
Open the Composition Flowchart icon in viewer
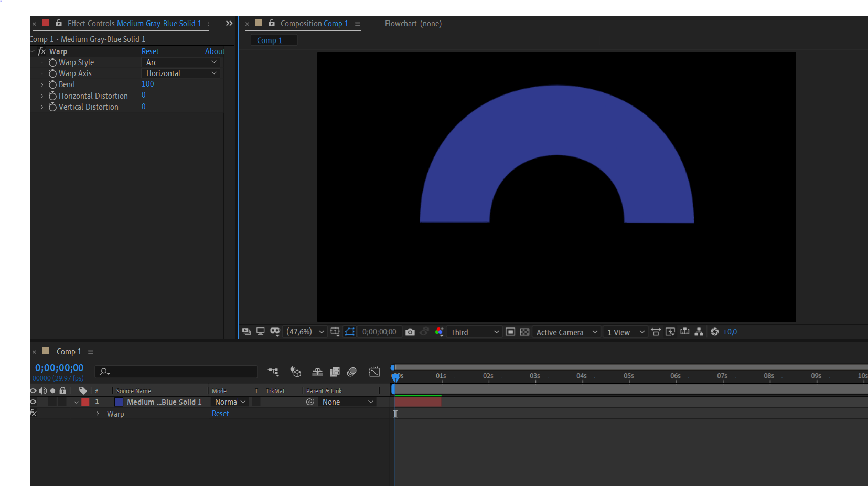click(699, 332)
